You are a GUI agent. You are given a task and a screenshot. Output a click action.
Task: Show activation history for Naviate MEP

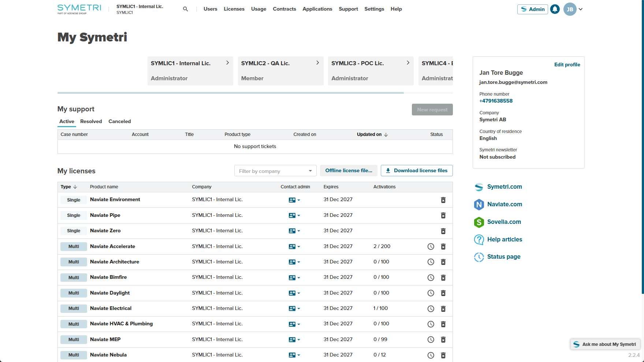(x=431, y=340)
